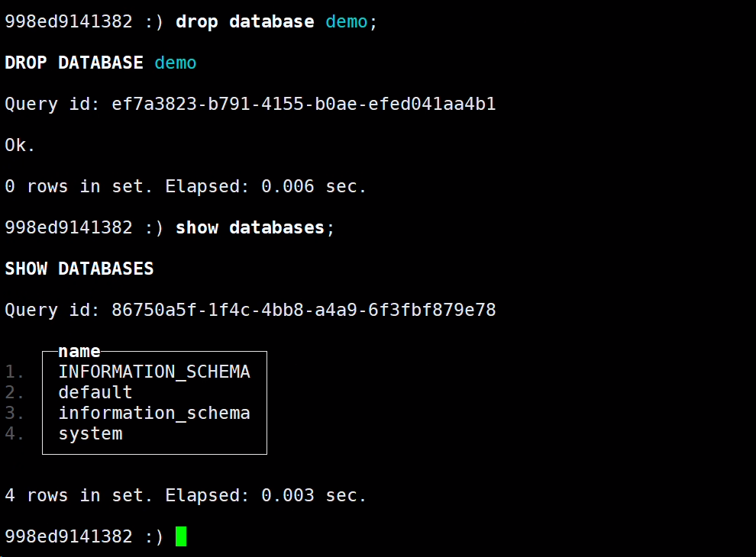Click the last prompt's hostname 998ed9141382

click(69, 536)
